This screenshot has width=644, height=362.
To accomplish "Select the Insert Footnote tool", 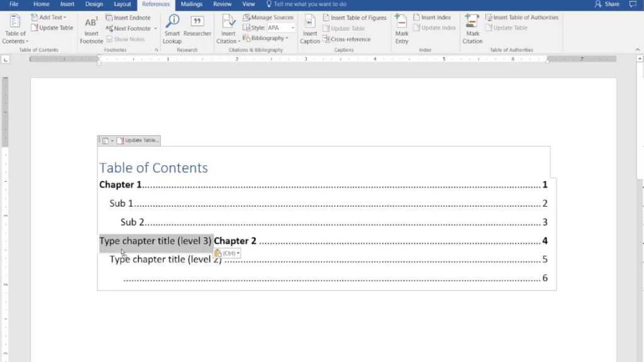I will tap(91, 28).
